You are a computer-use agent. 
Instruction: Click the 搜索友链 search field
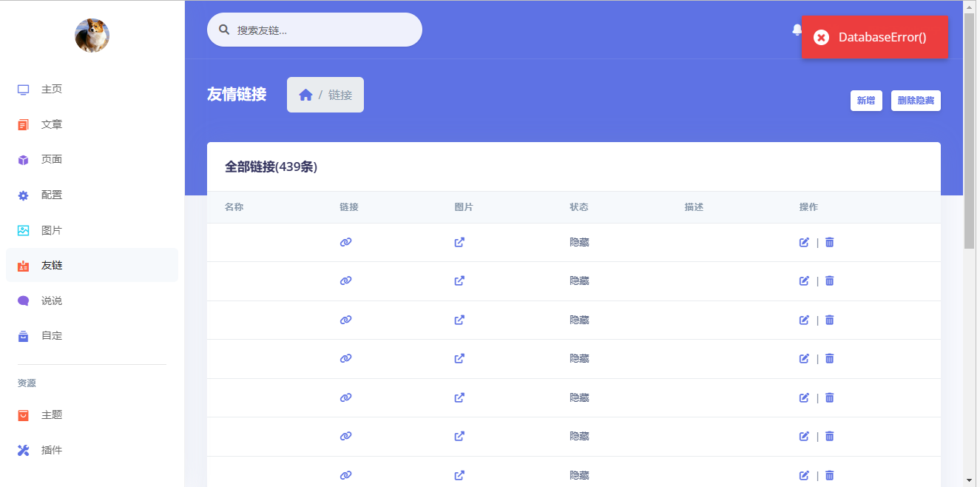point(314,29)
